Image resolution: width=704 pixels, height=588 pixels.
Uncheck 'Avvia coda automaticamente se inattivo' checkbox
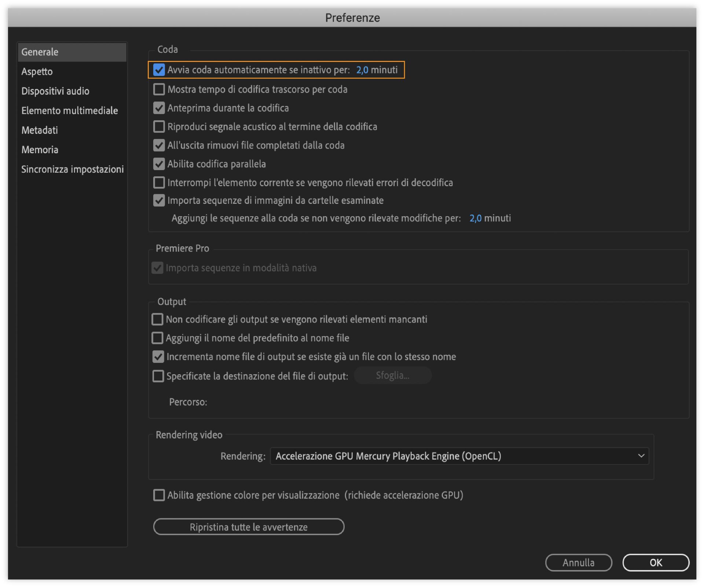coord(159,70)
